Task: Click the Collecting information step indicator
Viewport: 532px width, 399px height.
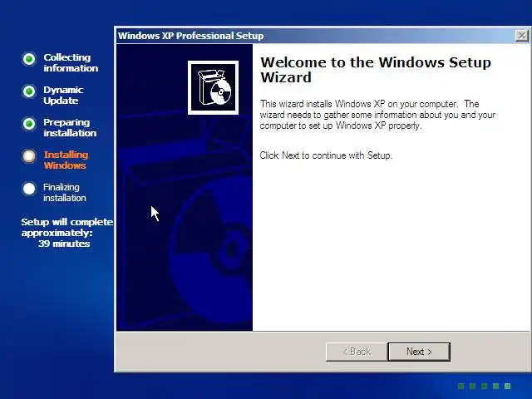Action: pos(29,59)
